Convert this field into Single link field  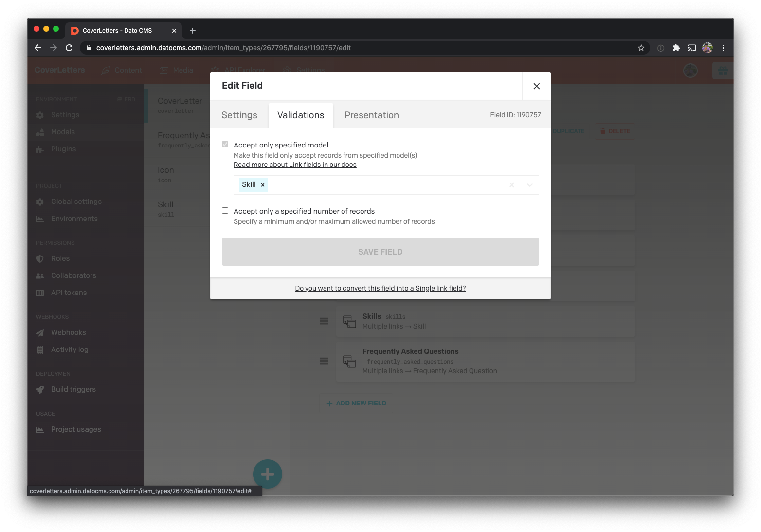(380, 288)
